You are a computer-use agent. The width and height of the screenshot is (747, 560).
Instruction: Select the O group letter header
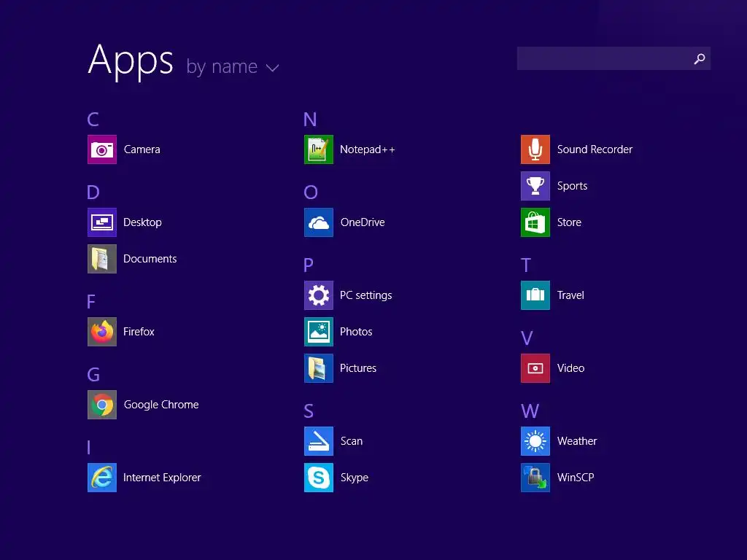[x=311, y=192]
